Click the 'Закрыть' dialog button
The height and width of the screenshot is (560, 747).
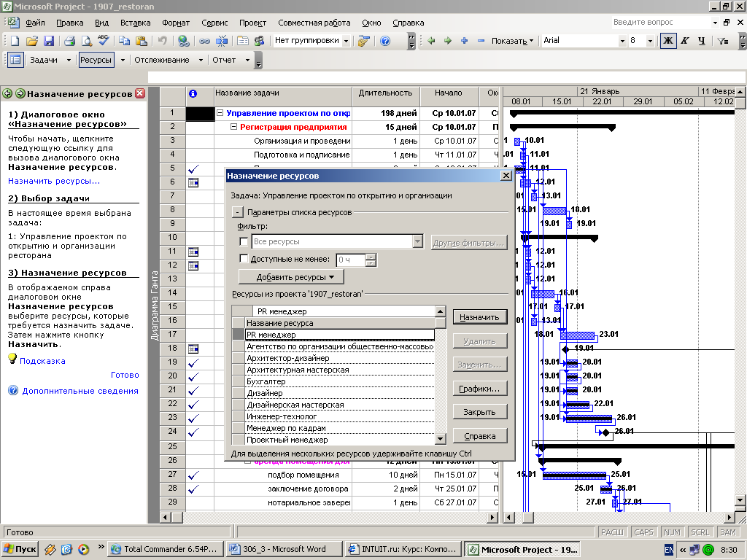click(x=480, y=412)
